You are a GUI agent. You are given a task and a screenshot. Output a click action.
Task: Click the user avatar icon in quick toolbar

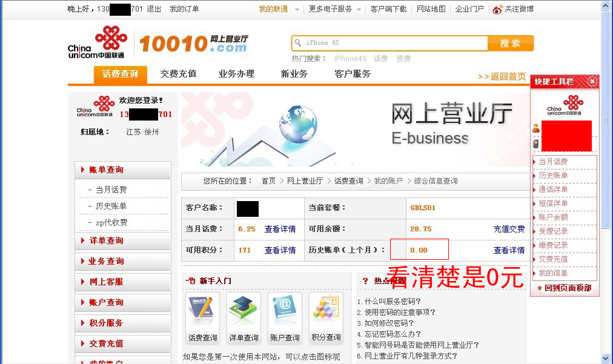pyautogui.click(x=536, y=128)
